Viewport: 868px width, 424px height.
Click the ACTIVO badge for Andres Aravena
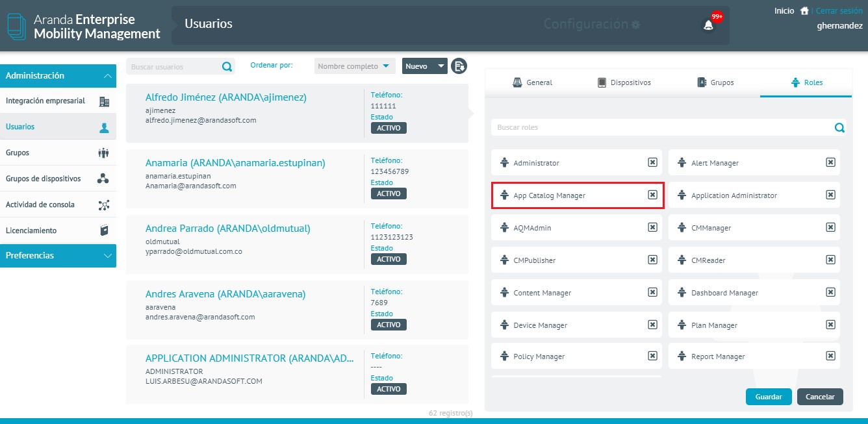(389, 325)
